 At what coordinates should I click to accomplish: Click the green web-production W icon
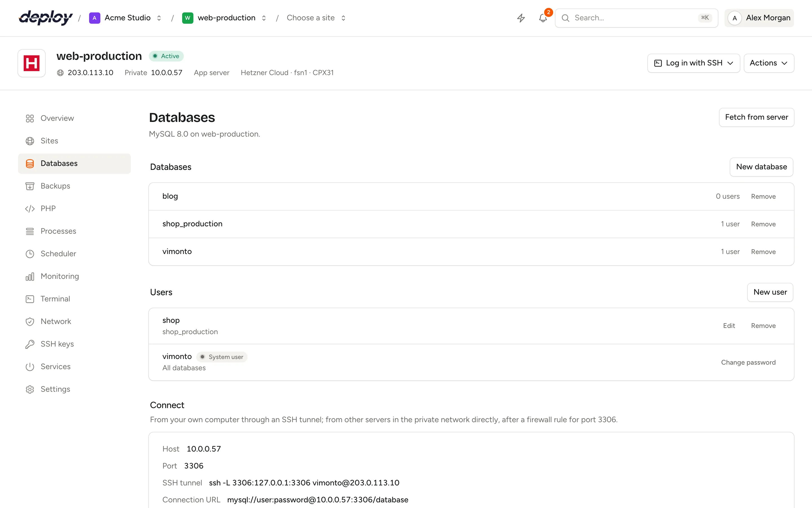(x=187, y=18)
